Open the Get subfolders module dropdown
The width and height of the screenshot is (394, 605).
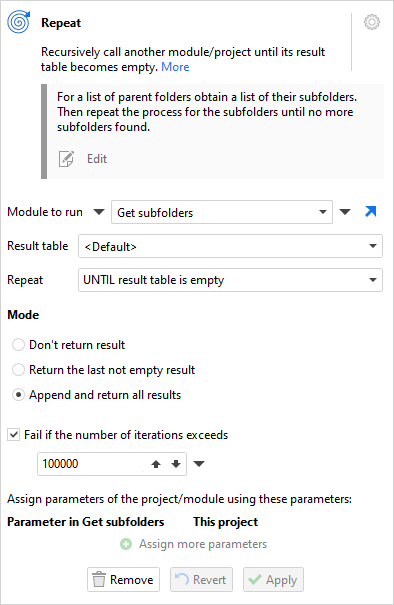coord(222,212)
